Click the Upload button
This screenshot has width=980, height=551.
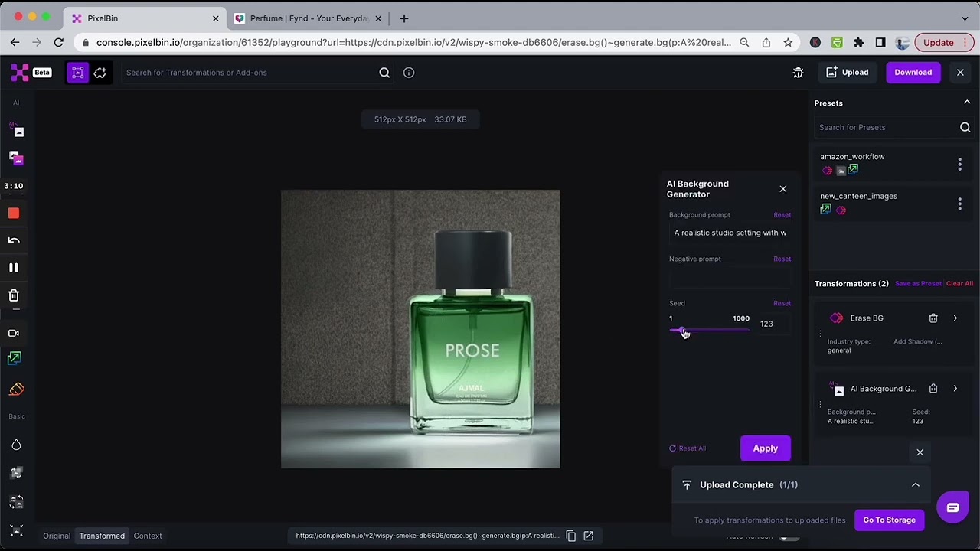(x=848, y=73)
